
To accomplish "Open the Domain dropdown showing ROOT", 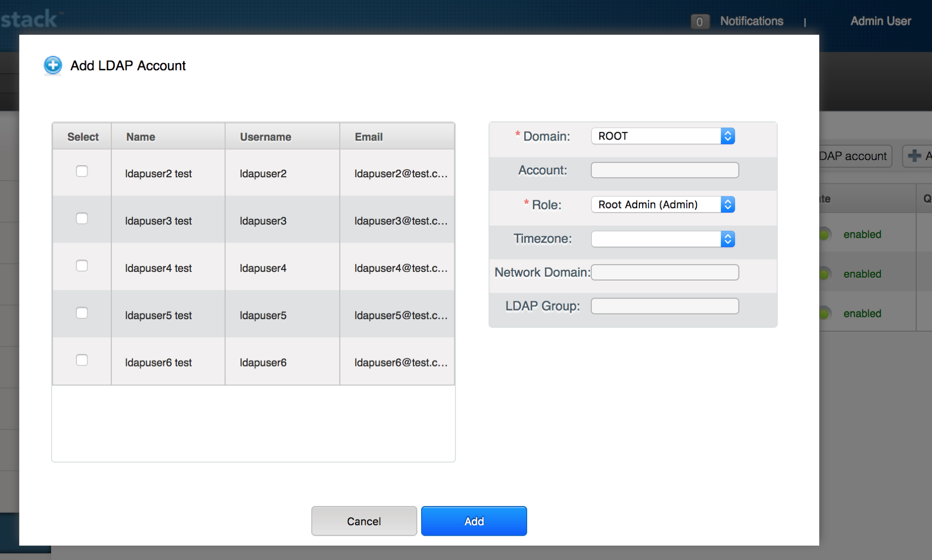I will click(663, 136).
